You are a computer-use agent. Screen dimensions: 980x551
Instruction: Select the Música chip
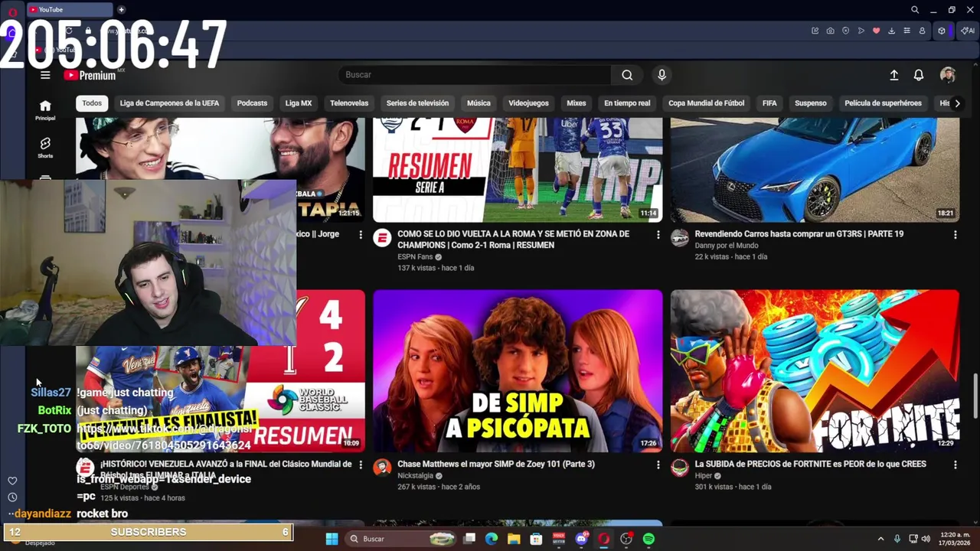click(479, 103)
